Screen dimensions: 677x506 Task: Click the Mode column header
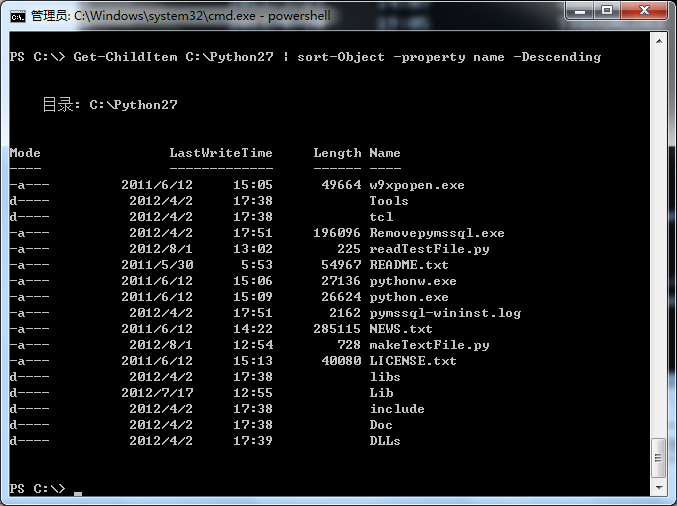[x=25, y=153]
